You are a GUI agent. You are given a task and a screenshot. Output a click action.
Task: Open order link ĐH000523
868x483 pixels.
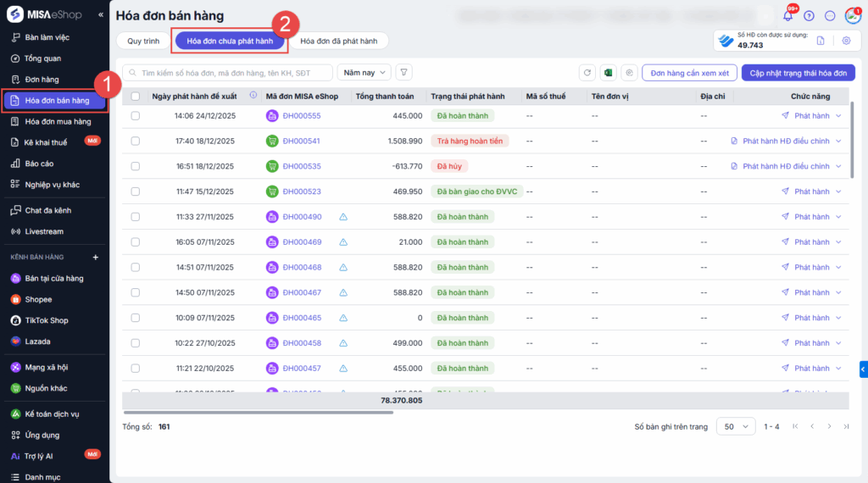click(302, 192)
